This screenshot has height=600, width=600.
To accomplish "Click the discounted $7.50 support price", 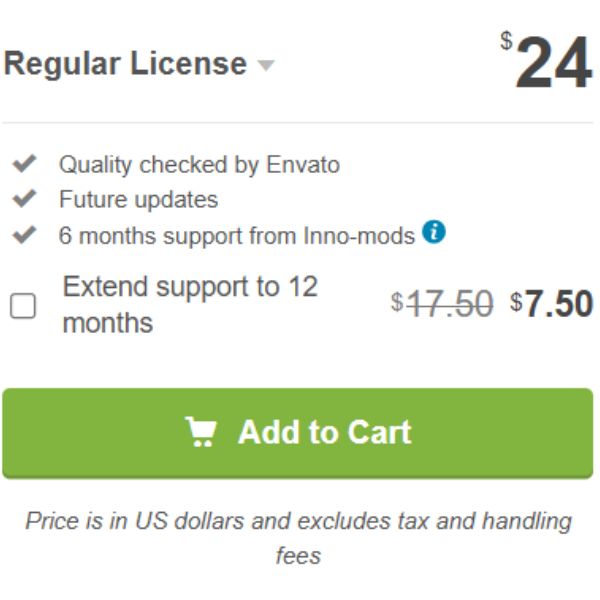I will (551, 304).
